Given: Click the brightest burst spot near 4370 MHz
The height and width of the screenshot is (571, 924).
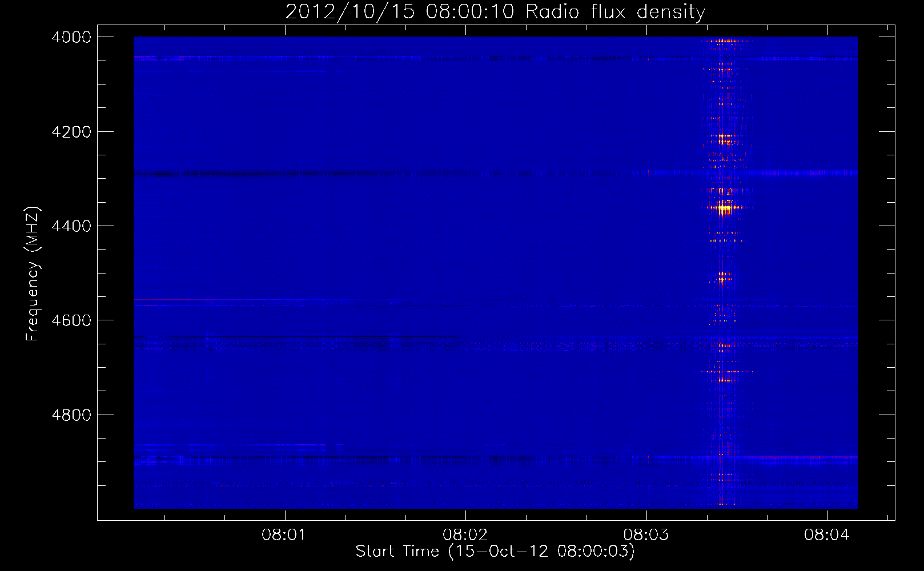Looking at the screenshot, I should click(x=724, y=209).
